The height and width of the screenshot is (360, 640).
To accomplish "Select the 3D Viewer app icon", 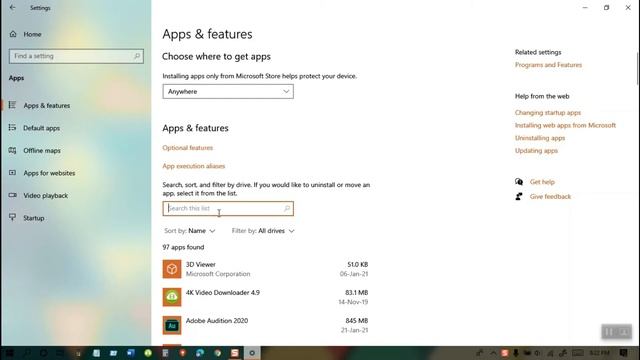I will 172,269.
